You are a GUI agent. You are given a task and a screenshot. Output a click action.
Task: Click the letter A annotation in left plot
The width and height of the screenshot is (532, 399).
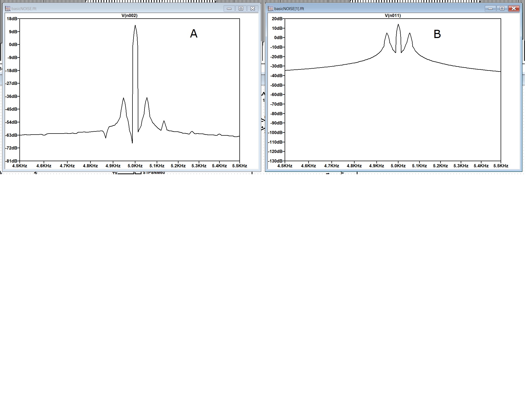coord(194,34)
